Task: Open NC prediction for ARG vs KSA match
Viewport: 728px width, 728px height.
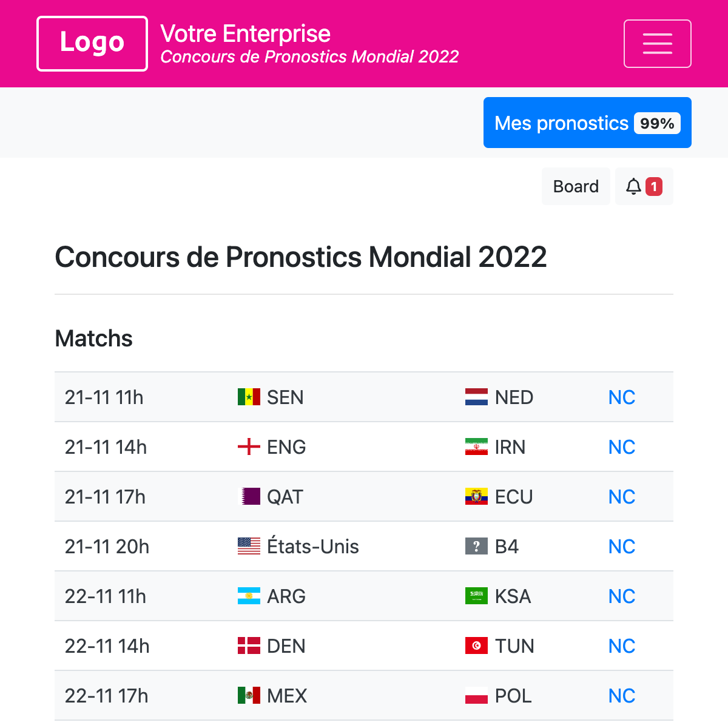Action: point(621,596)
